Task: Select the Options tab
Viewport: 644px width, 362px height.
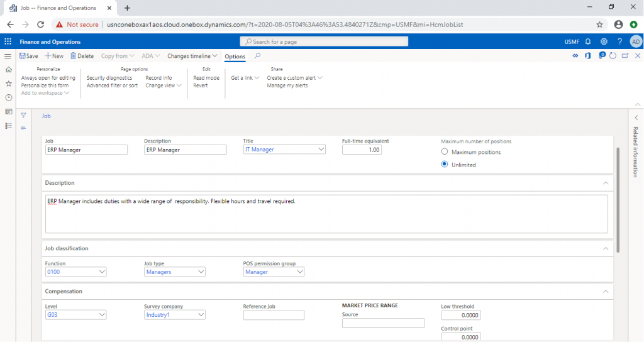Action: click(x=235, y=56)
